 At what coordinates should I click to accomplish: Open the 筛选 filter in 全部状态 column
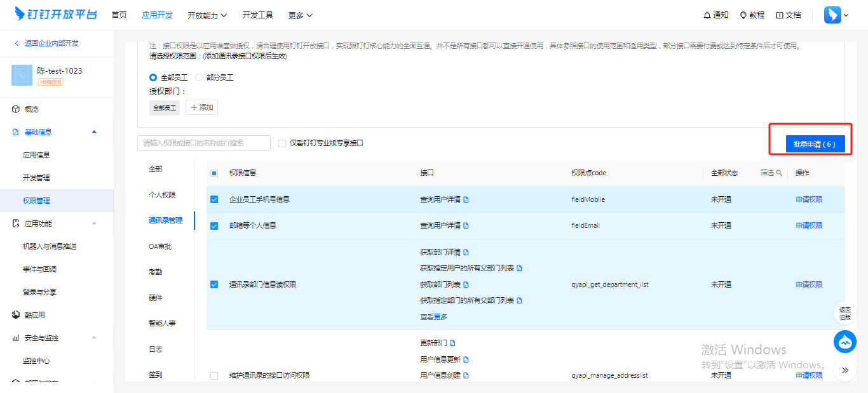coord(771,173)
